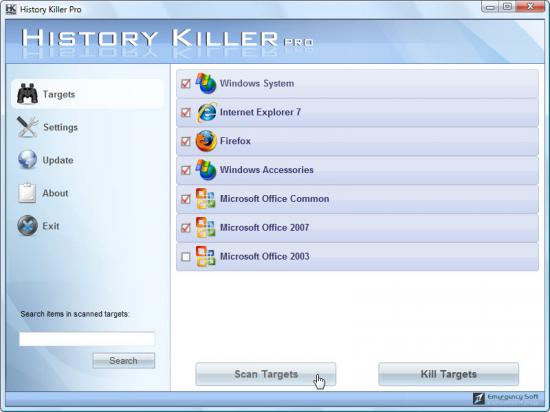Select Exit in the sidebar

pos(51,226)
